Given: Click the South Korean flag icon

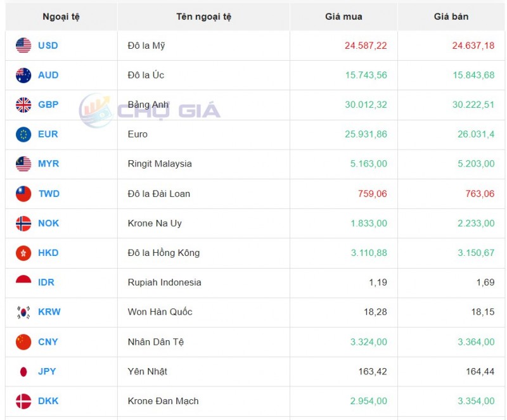Looking at the screenshot, I should tap(23, 312).
